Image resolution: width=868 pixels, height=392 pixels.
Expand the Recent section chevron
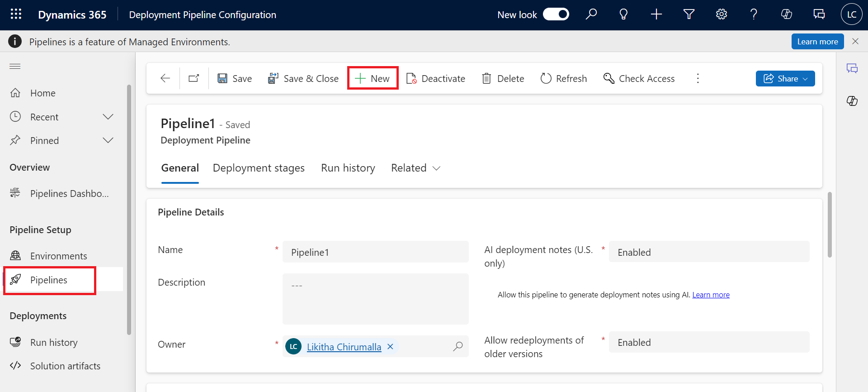[x=108, y=117]
